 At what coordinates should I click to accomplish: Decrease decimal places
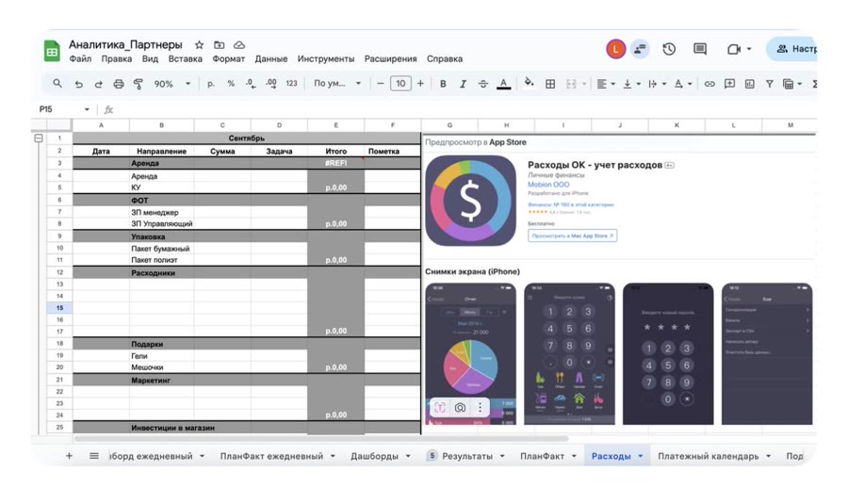click(251, 84)
